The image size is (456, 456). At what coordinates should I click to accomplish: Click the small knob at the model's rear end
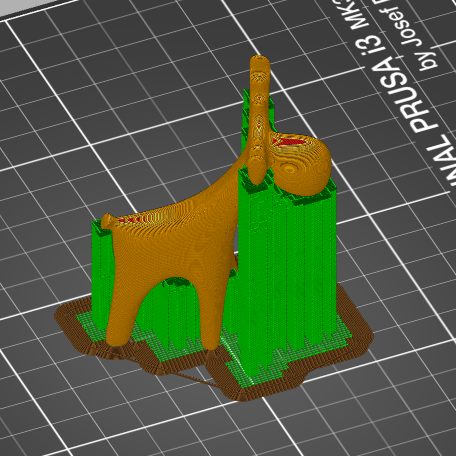[x=106, y=221]
